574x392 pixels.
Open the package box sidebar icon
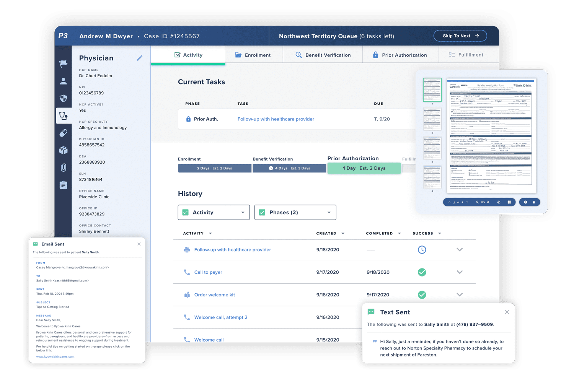click(x=64, y=150)
